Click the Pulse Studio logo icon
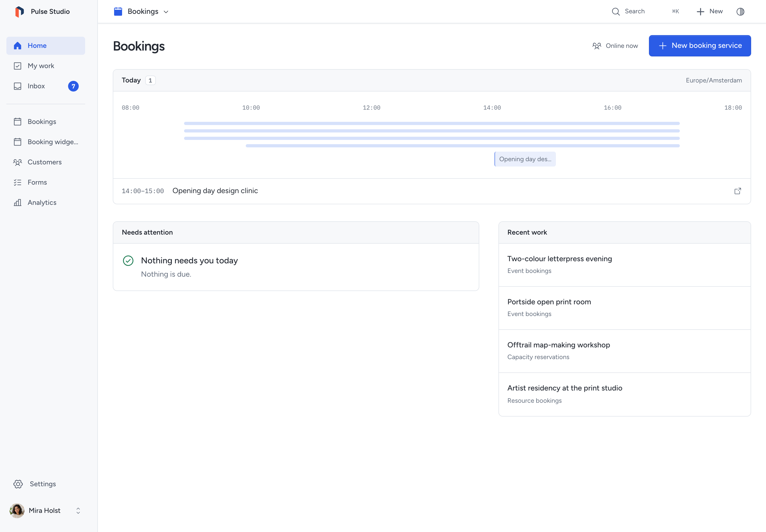The height and width of the screenshot is (532, 766). click(19, 12)
